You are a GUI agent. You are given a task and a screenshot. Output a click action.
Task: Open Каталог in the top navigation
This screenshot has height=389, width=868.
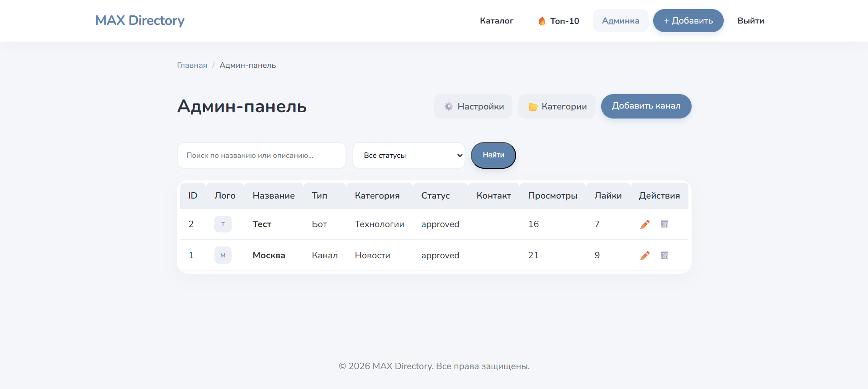(496, 21)
